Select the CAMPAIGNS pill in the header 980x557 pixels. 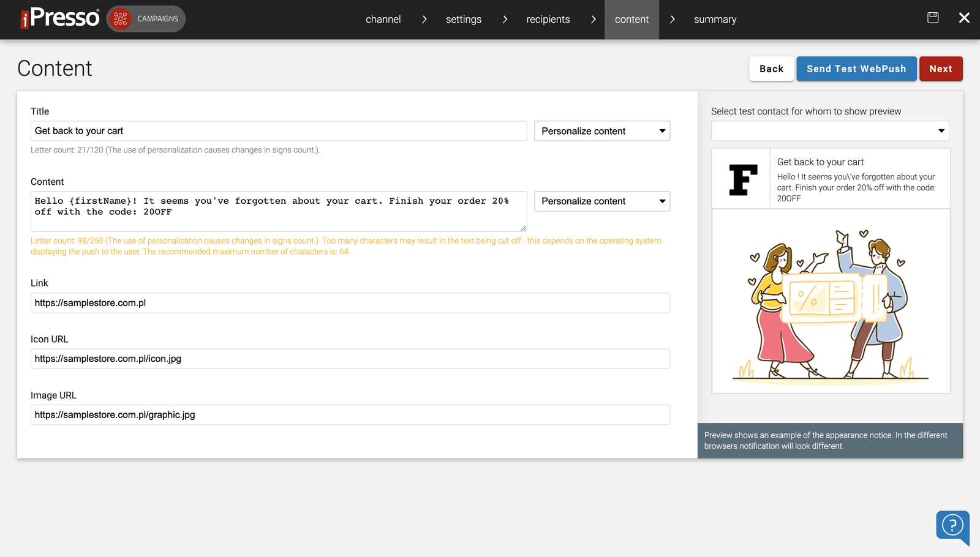tap(145, 19)
